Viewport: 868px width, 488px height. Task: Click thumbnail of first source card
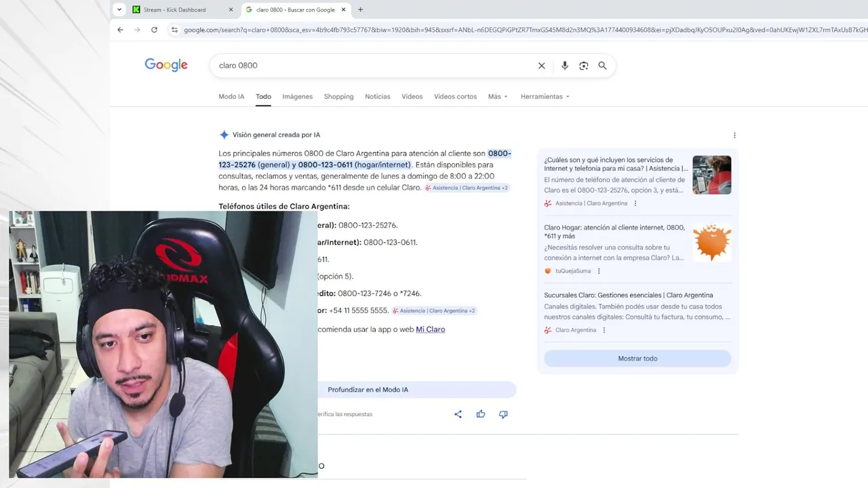[x=712, y=175]
